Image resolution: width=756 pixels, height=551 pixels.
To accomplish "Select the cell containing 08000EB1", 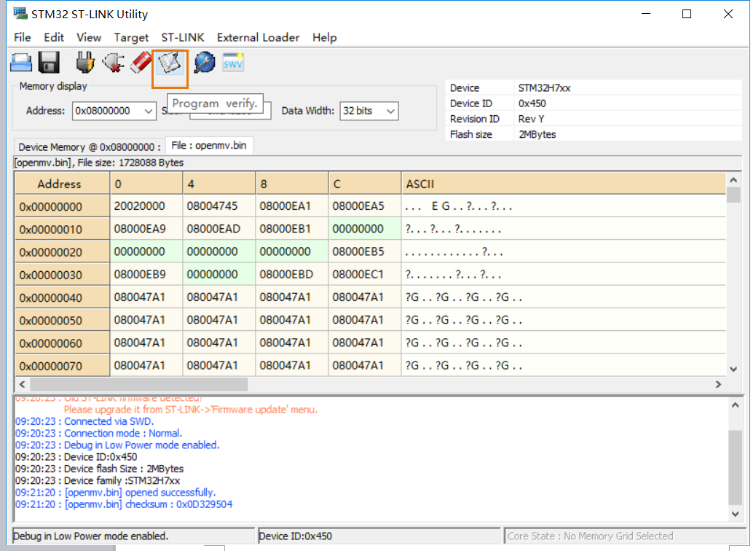I will 292,229.
